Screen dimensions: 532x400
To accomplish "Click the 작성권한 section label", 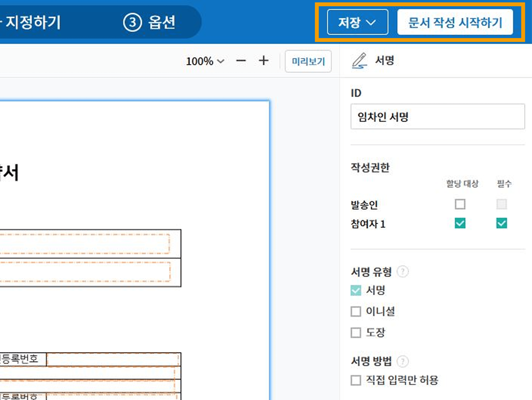I will (x=370, y=168).
